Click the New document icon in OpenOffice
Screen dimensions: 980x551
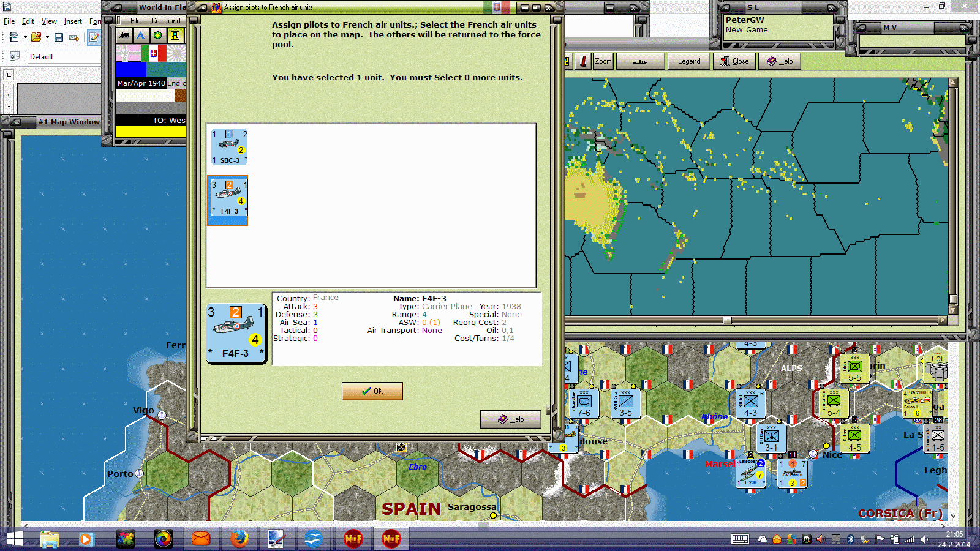tap(14, 37)
